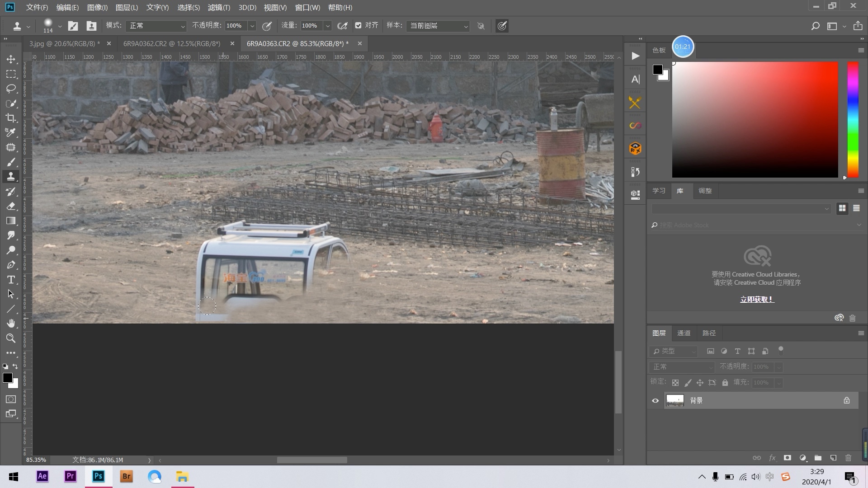Select the Horizontal Type tool
Screen dimensions: 868x488
pyautogui.click(x=11, y=280)
